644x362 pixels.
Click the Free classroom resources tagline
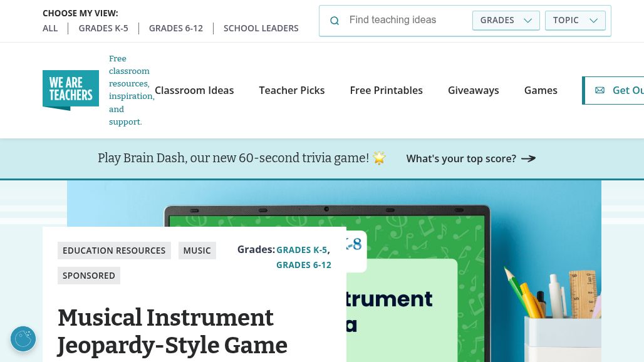(x=132, y=90)
